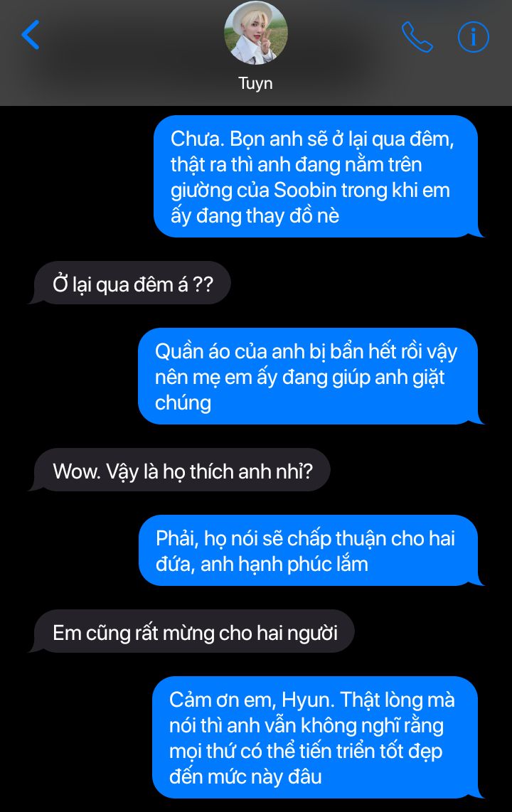This screenshot has height=812, width=512.
Task: Tap the contact name Tuyn
Action: point(255,83)
